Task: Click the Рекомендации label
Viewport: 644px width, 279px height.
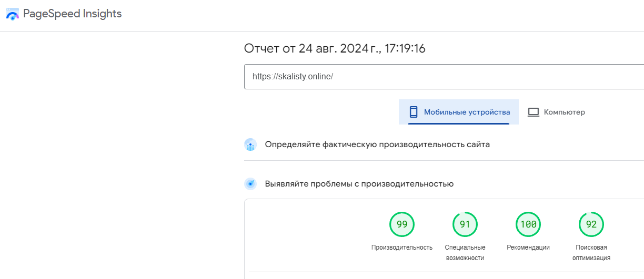Action: [528, 247]
